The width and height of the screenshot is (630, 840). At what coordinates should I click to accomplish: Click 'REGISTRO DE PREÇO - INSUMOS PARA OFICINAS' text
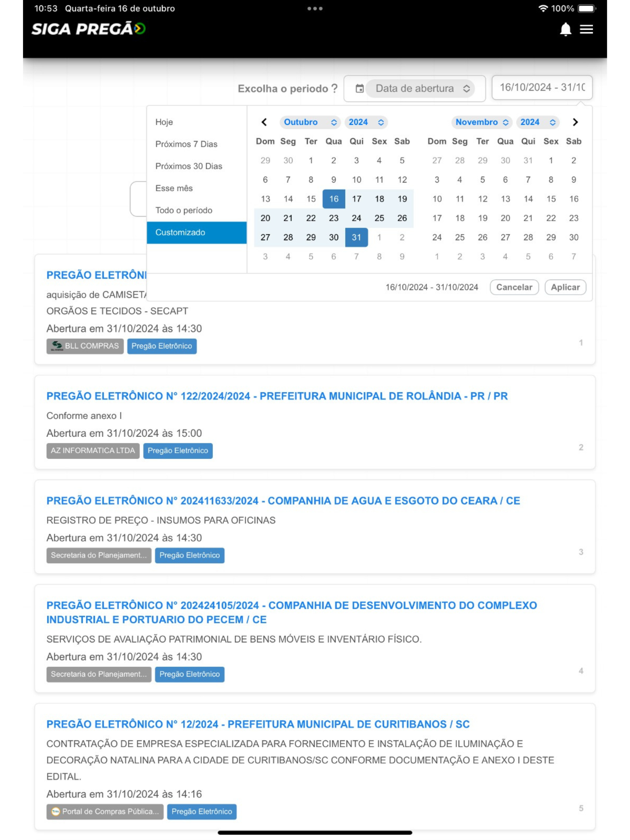pyautogui.click(x=161, y=520)
